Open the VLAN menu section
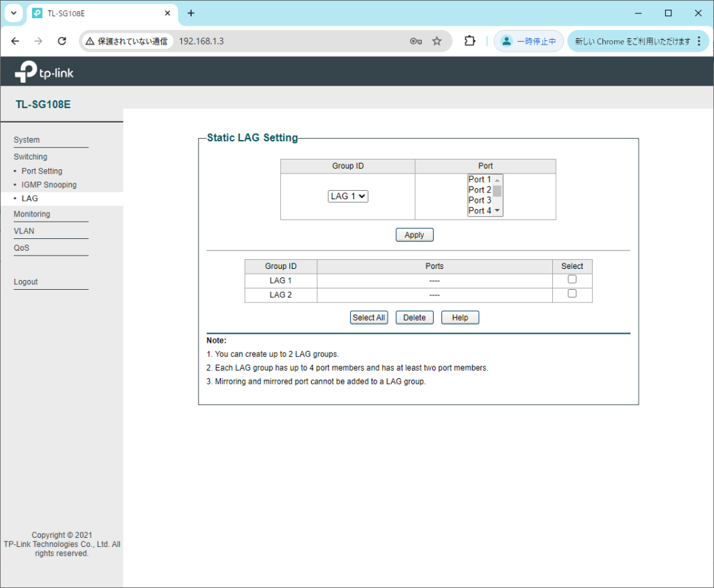The image size is (714, 588). point(24,231)
